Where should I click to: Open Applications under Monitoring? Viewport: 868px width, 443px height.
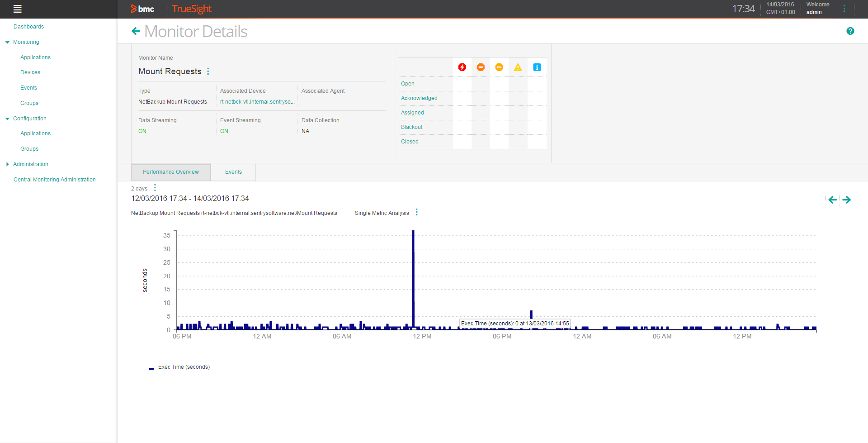(35, 57)
